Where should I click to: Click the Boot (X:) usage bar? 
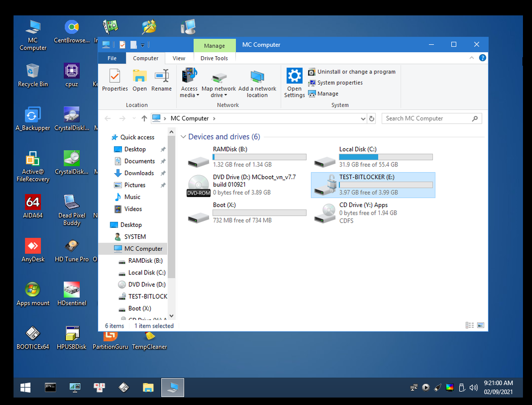tap(260, 213)
